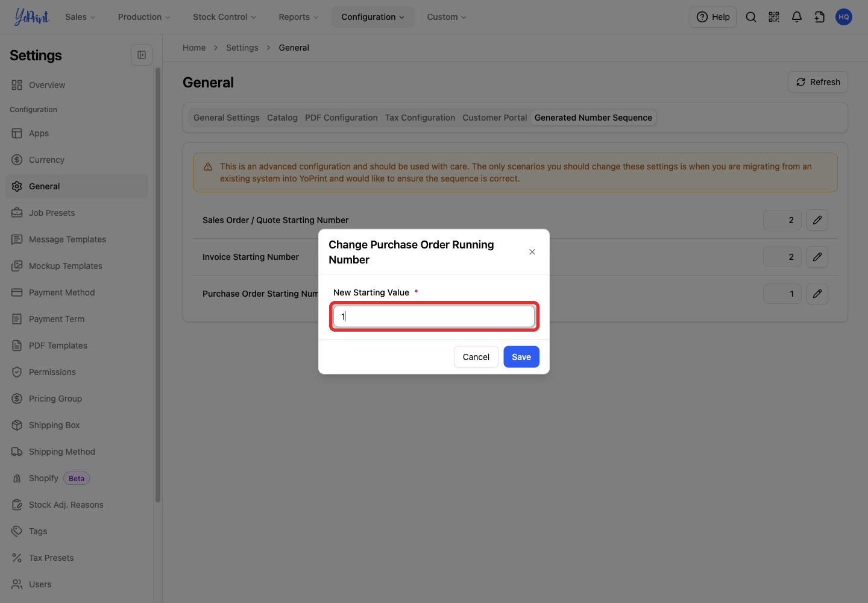Edit the Invoice Starting Number
Screen dimensions: 868x603
[x=817, y=257]
